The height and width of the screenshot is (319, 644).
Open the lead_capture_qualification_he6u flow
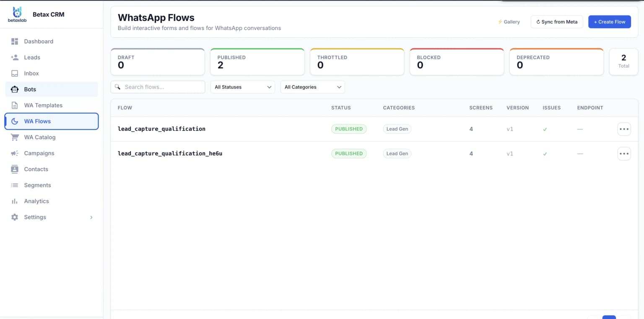(170, 154)
